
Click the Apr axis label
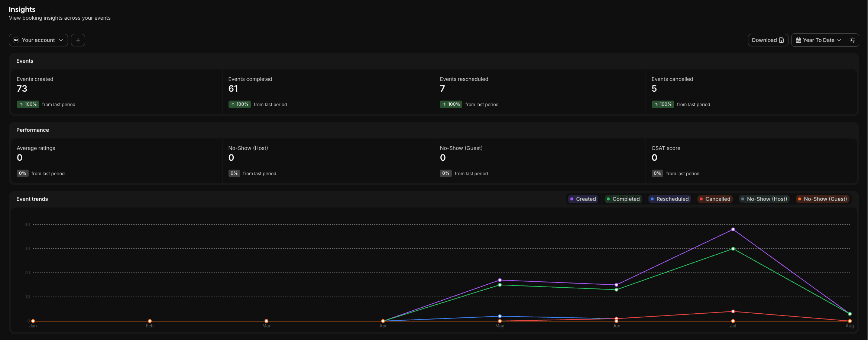point(383,326)
